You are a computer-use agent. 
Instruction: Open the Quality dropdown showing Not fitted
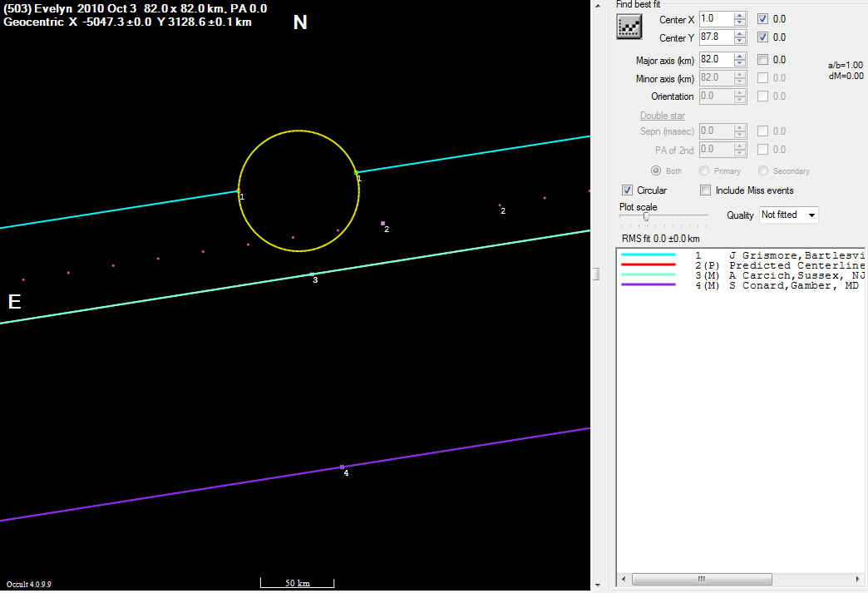point(789,215)
